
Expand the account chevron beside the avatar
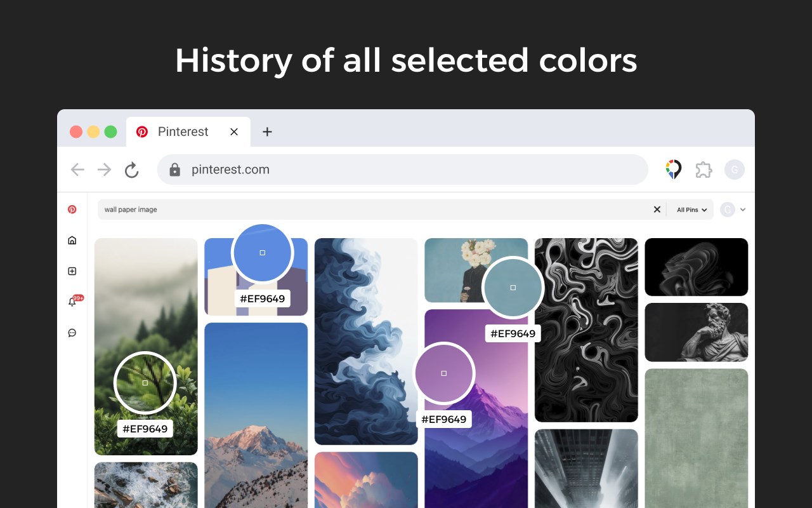point(743,210)
